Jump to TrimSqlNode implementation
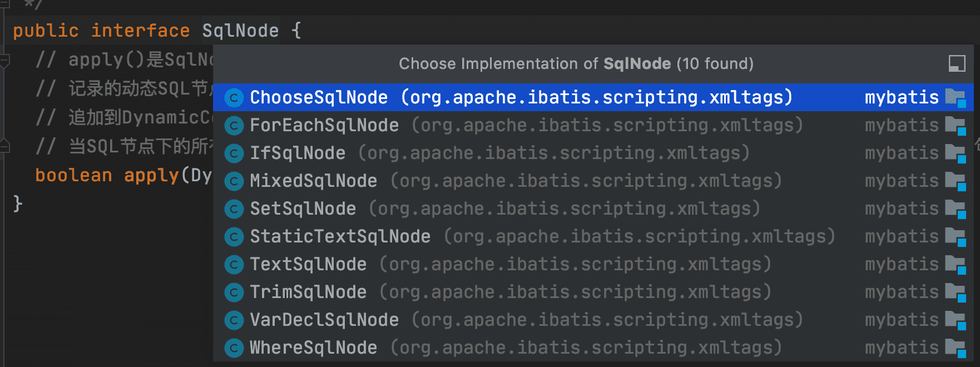980x367 pixels. point(308,292)
